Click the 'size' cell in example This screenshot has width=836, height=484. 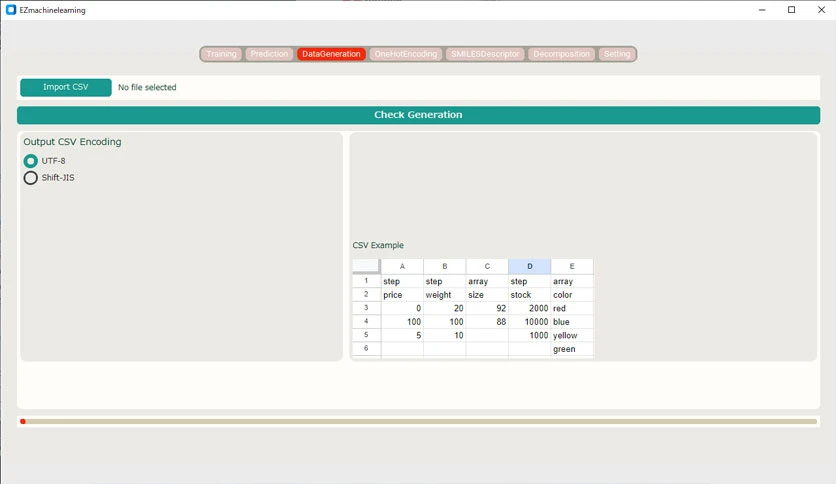(x=487, y=295)
